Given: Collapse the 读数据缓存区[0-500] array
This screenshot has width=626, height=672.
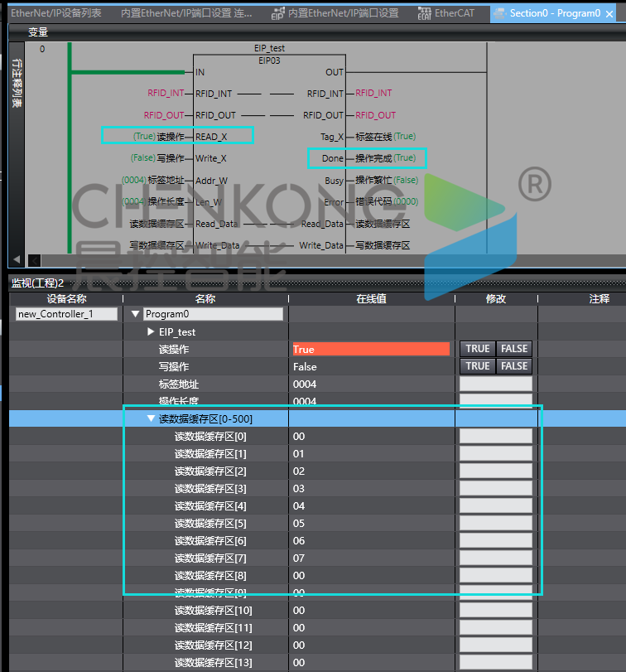Looking at the screenshot, I should tap(151, 419).
